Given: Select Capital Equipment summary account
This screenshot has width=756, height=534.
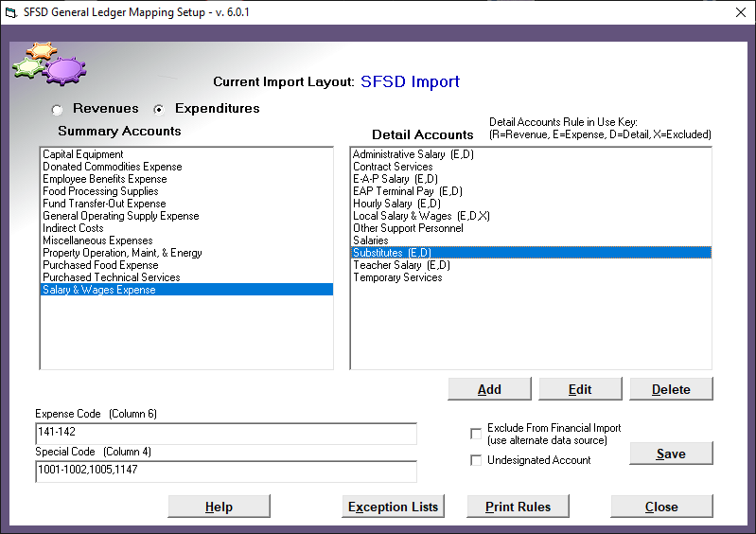Looking at the screenshot, I should coord(186,154).
